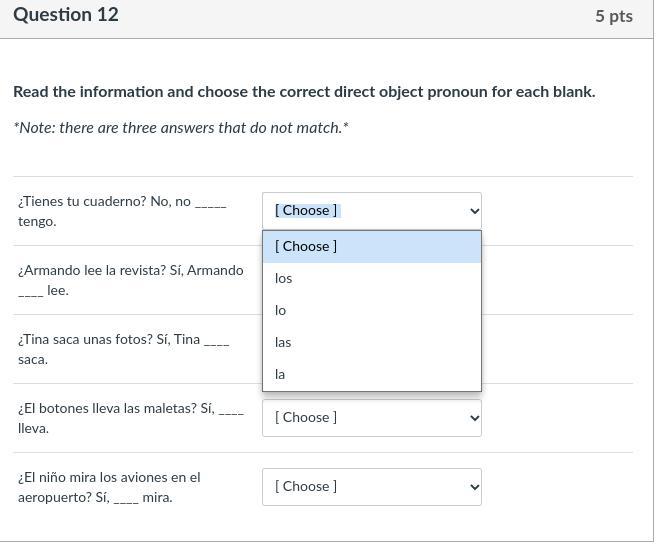The height and width of the screenshot is (549, 658).
Task: Open the dropdown for El botones lleva las maletas
Action: 371,418
